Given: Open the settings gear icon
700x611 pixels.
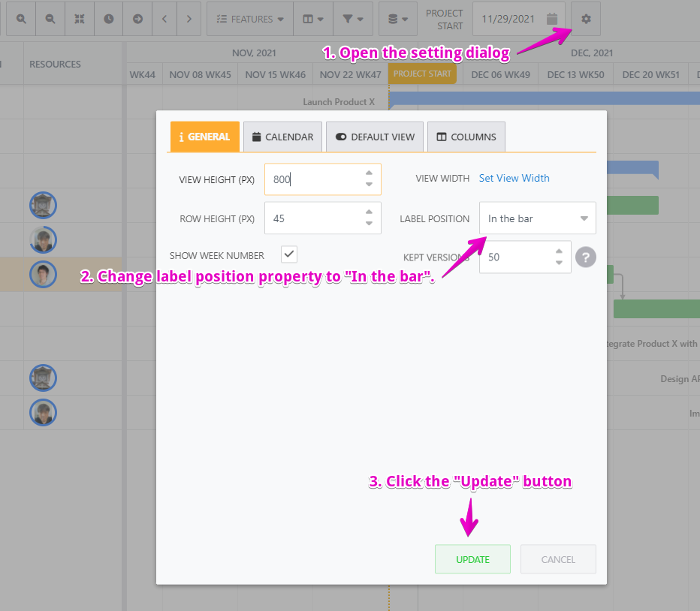Looking at the screenshot, I should point(585,19).
